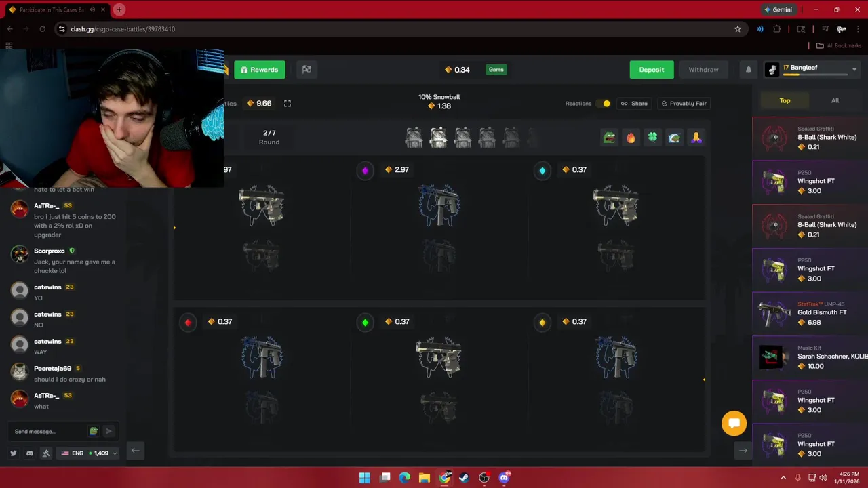868x488 pixels.
Task: Send the fire reaction emoji
Action: tap(631, 138)
